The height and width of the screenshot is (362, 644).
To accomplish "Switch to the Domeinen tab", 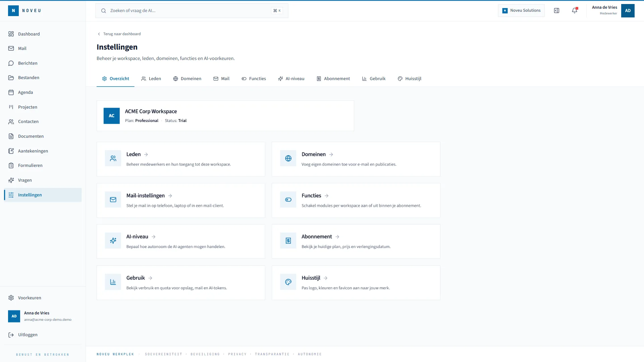I will [x=187, y=79].
